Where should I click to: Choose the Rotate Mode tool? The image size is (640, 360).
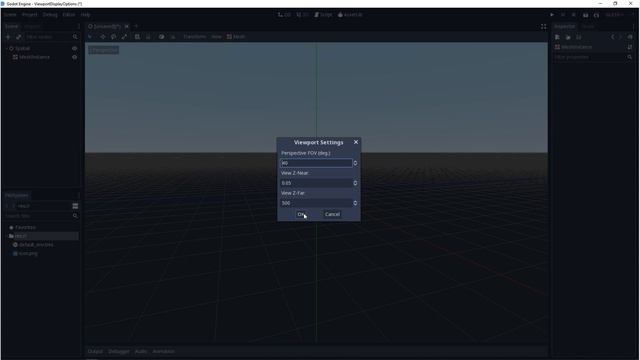(x=113, y=37)
